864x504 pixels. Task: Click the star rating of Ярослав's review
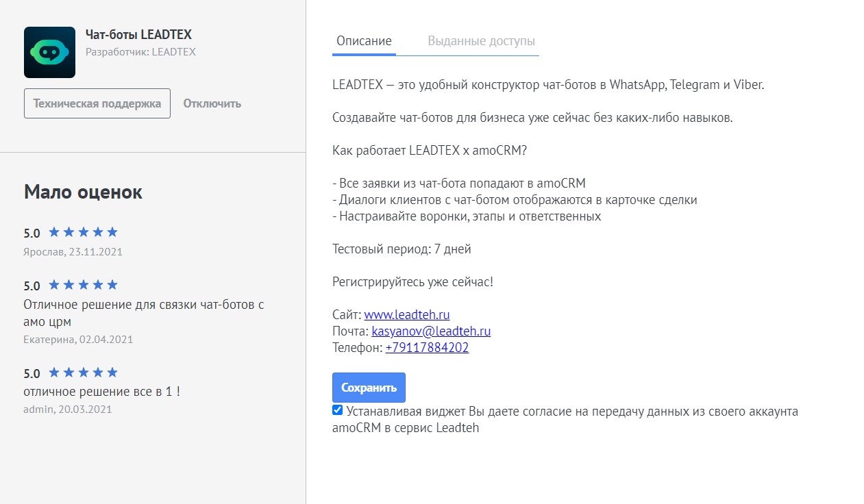click(83, 232)
